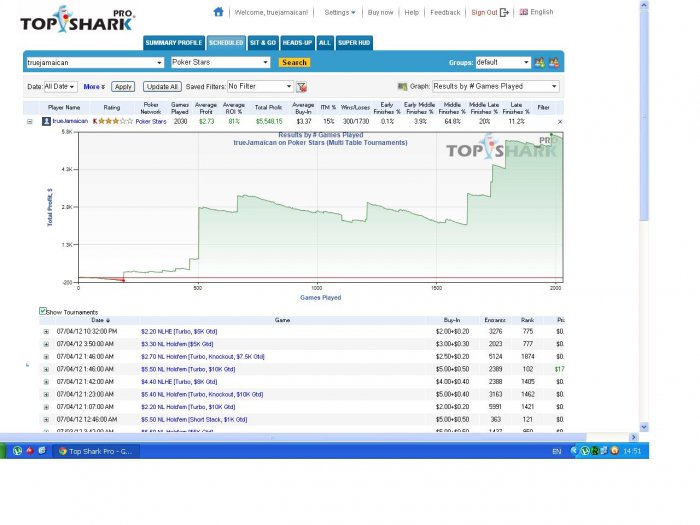Click the Sign Out door icon
Viewport: 700px width, 525px height.
coord(504,12)
